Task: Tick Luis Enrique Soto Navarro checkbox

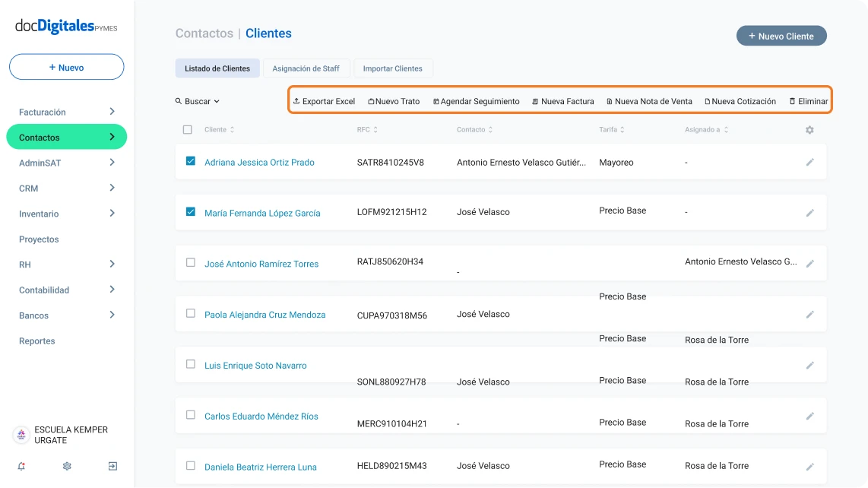Action: (x=191, y=364)
